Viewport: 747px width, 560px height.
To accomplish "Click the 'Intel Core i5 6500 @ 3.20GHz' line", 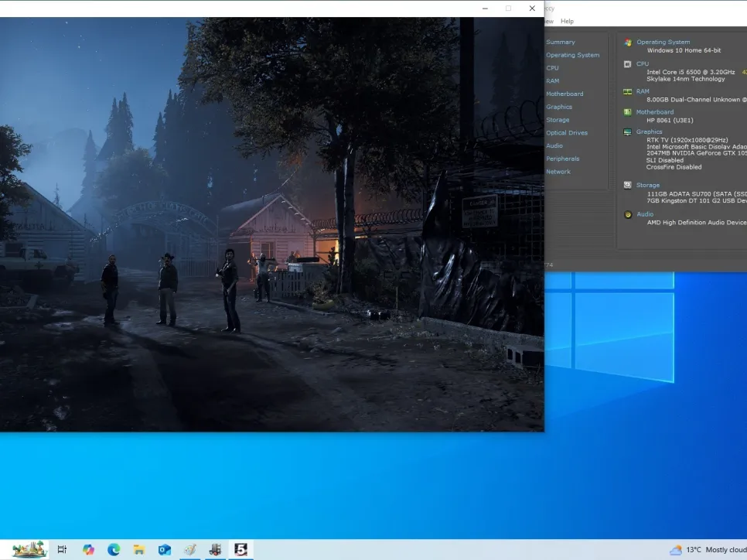I will (691, 72).
